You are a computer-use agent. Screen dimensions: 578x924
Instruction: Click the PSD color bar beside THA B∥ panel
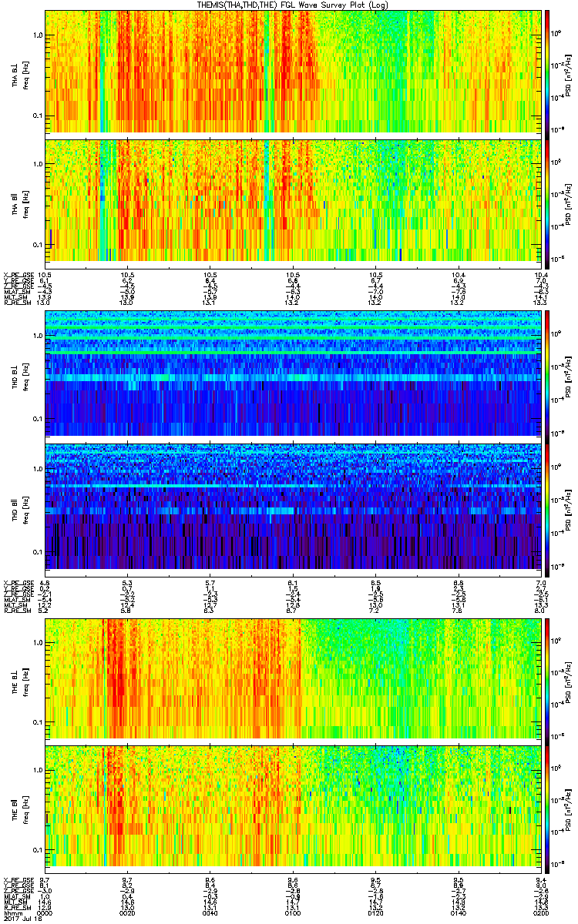coord(548,199)
